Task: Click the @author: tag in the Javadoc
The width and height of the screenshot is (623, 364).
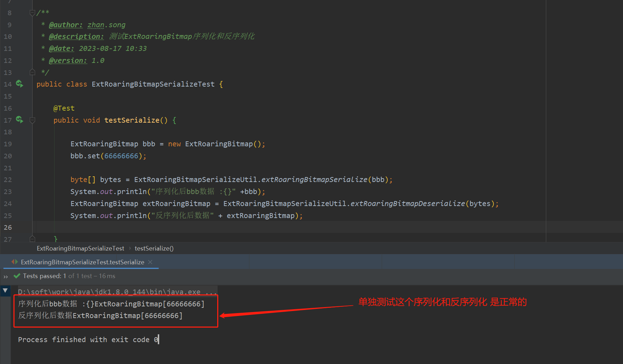Action: click(x=66, y=25)
